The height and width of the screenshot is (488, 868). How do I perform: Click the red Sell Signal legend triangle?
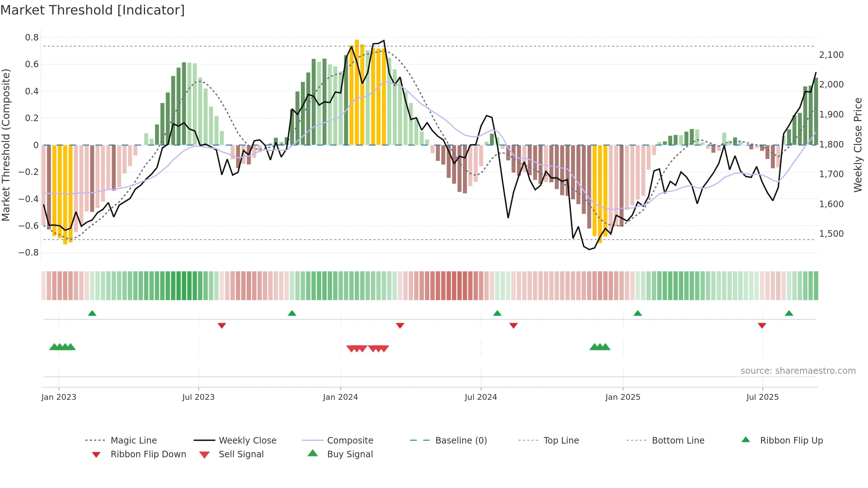(204, 455)
